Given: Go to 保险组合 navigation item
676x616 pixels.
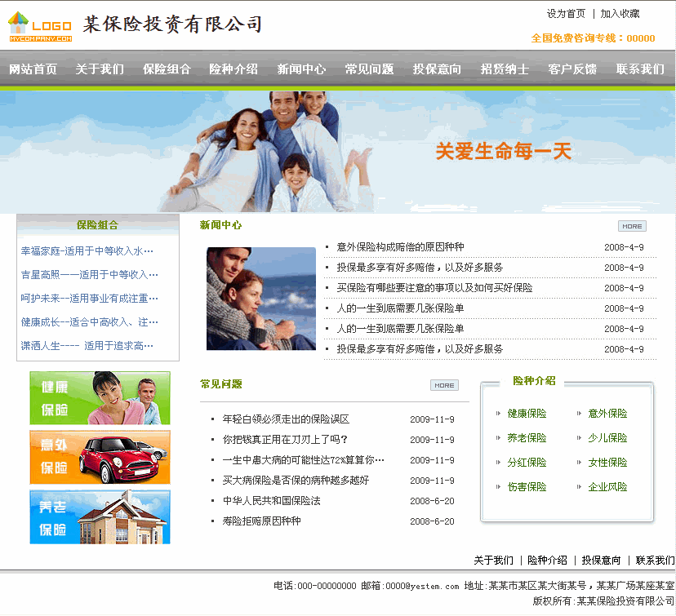Looking at the screenshot, I should (167, 69).
